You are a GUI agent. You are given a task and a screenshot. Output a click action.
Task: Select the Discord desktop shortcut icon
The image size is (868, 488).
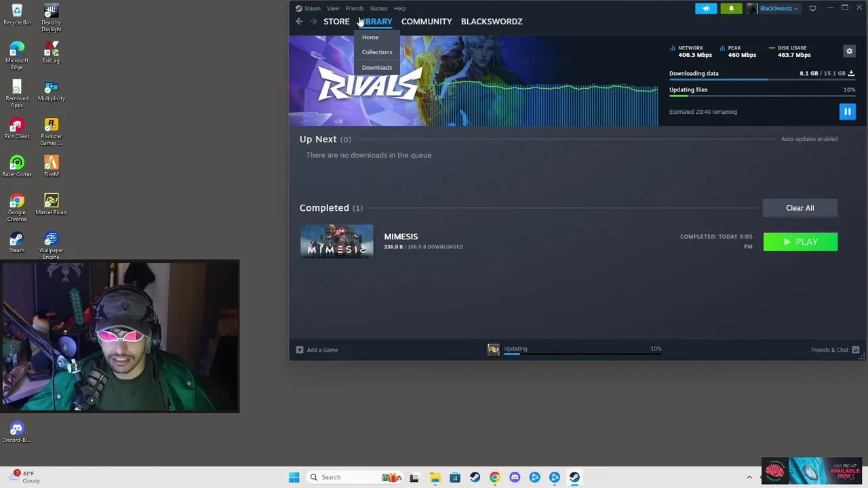click(17, 432)
